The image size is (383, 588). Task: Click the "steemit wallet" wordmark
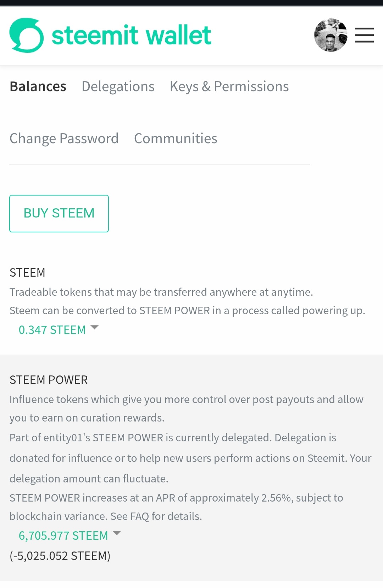click(x=131, y=35)
